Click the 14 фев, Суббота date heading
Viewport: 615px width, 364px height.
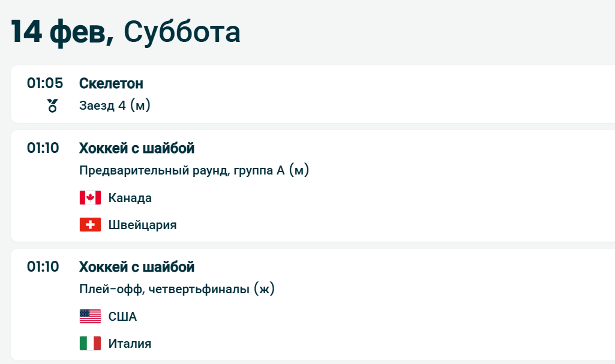coord(125,32)
